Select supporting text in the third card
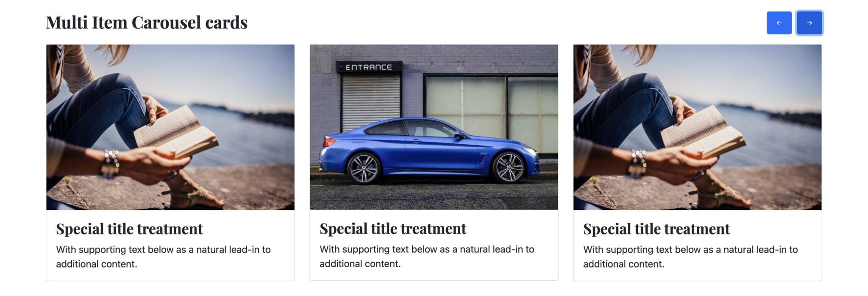The image size is (868, 296). coord(690,257)
